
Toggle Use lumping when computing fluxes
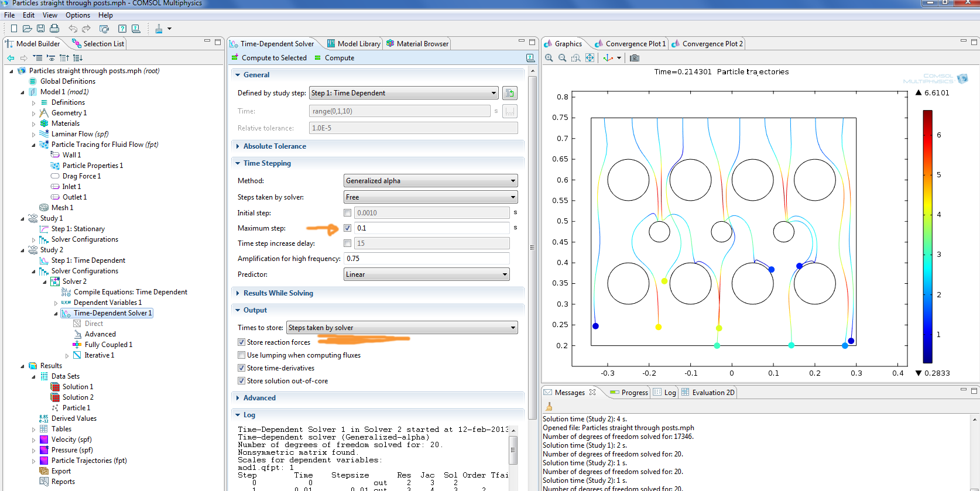pos(241,355)
